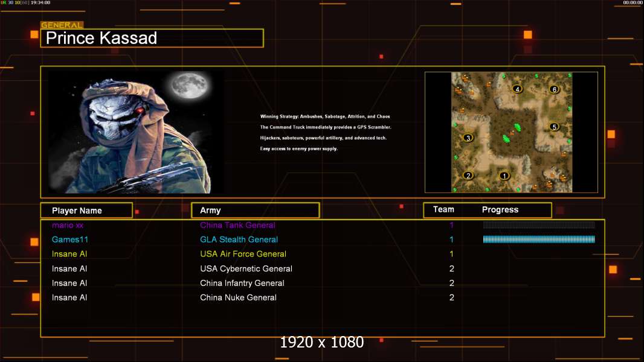Click player name Games11
This screenshot has width=644, height=362.
tap(70, 240)
